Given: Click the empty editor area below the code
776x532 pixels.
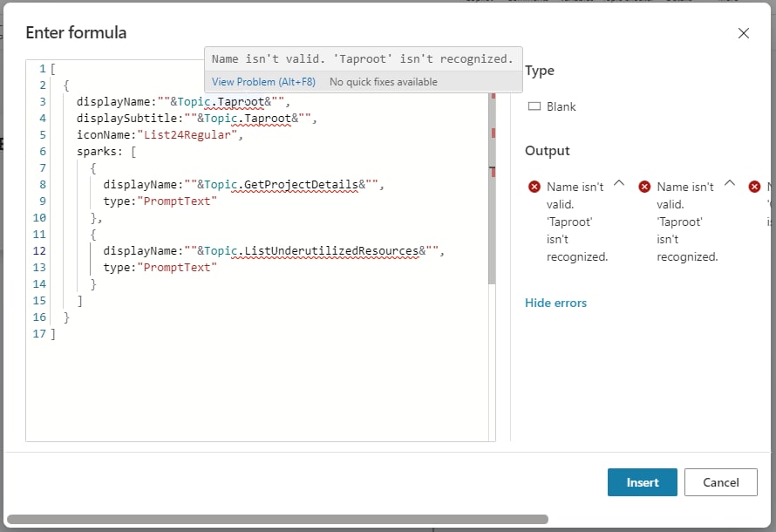Looking at the screenshot, I should [x=262, y=392].
